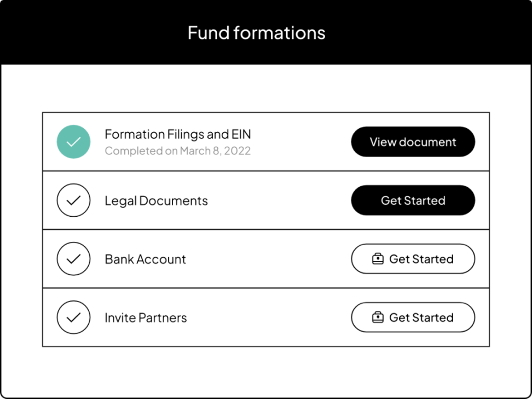Click empty space in the Formation Filings row
This screenshot has width=532, height=399.
click(301, 142)
